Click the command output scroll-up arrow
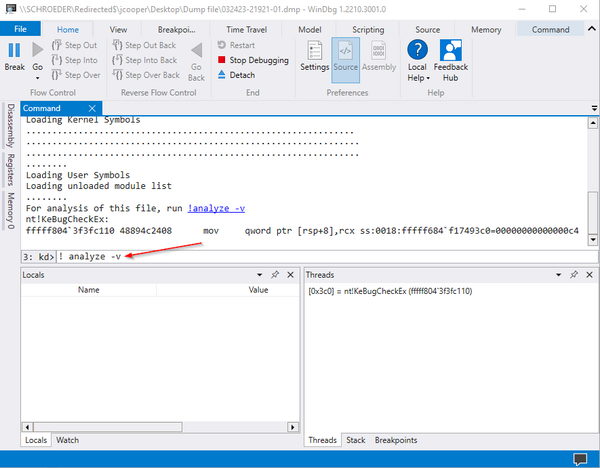Image resolution: width=600 pixels, height=468 pixels. (x=593, y=123)
